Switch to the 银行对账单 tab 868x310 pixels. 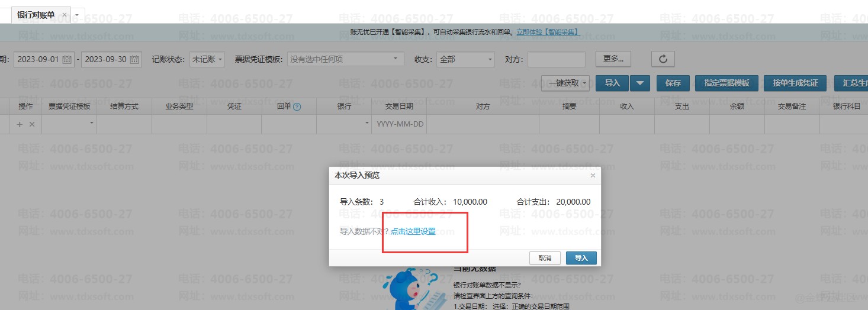36,15
